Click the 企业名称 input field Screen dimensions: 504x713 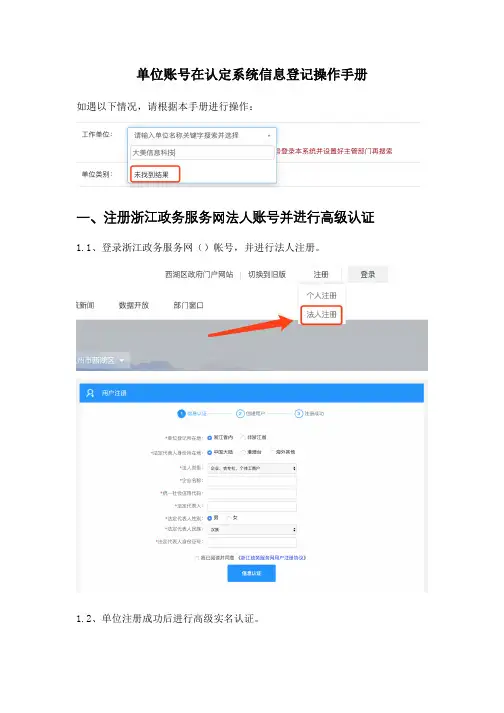pyautogui.click(x=252, y=481)
